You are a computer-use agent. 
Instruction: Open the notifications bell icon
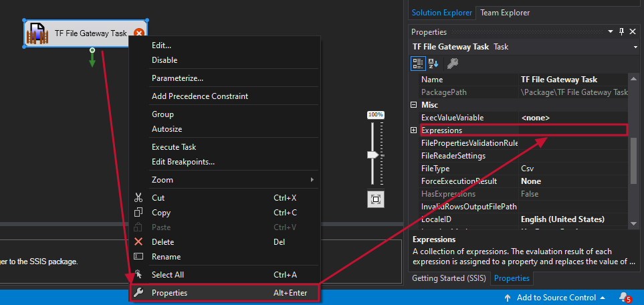625,297
